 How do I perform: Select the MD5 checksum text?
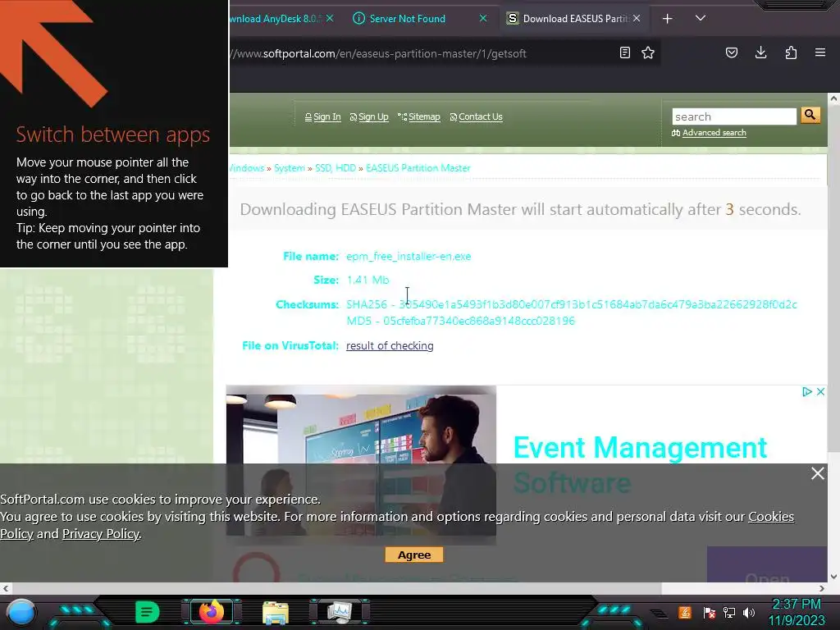point(460,321)
